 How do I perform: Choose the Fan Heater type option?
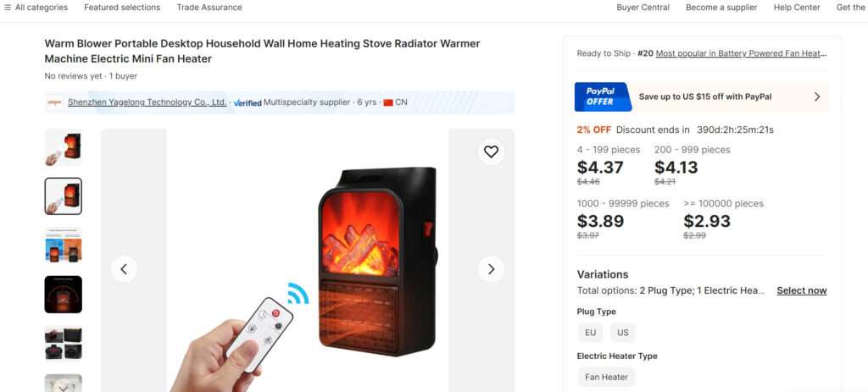pos(606,377)
